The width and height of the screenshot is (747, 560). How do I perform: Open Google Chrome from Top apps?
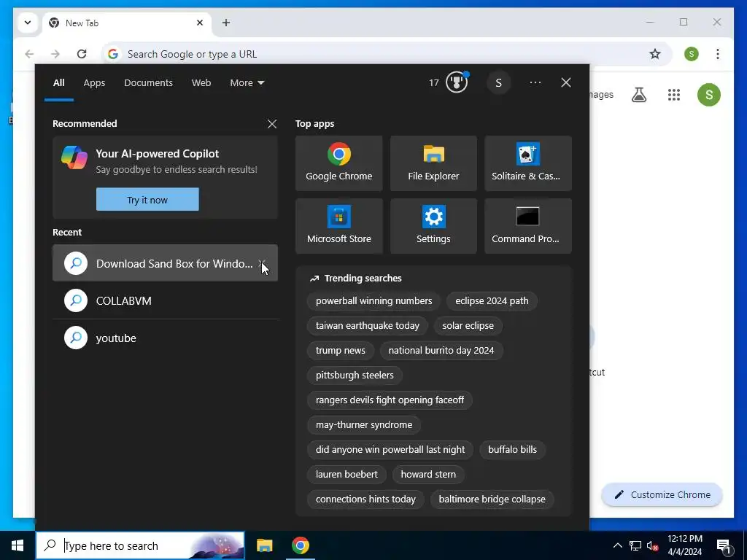[x=338, y=163]
